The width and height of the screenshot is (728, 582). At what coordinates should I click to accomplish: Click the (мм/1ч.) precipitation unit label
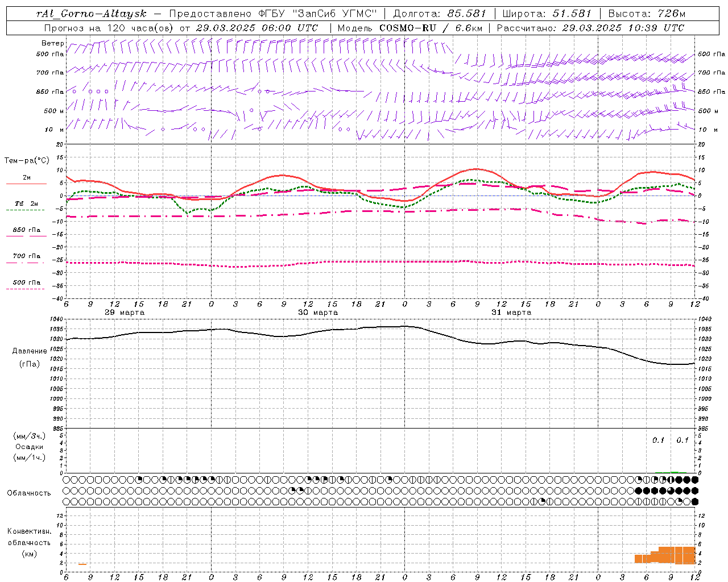pos(30,458)
